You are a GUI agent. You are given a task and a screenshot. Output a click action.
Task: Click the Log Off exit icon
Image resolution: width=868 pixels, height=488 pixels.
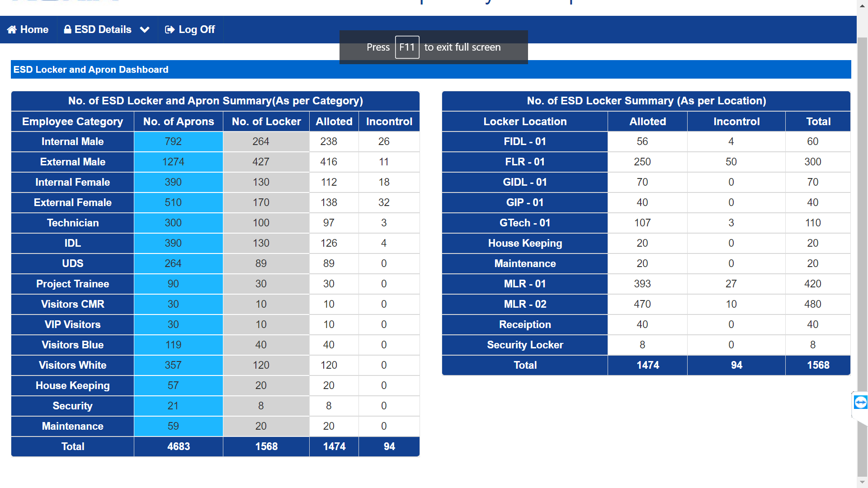tap(170, 30)
